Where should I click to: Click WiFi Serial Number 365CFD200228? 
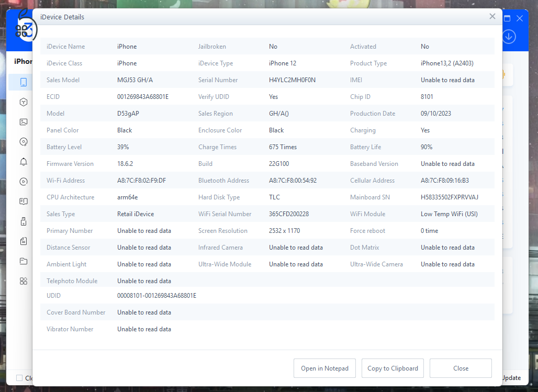[289, 214]
